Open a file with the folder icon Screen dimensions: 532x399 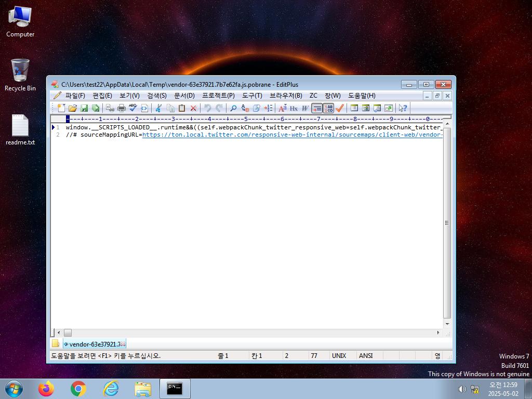[x=73, y=108]
